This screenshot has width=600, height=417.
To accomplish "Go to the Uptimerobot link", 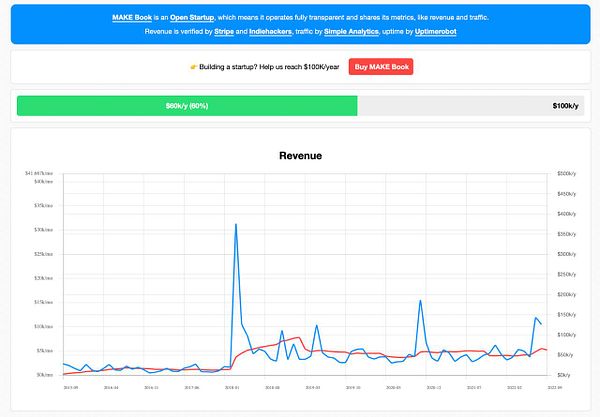I will [435, 32].
